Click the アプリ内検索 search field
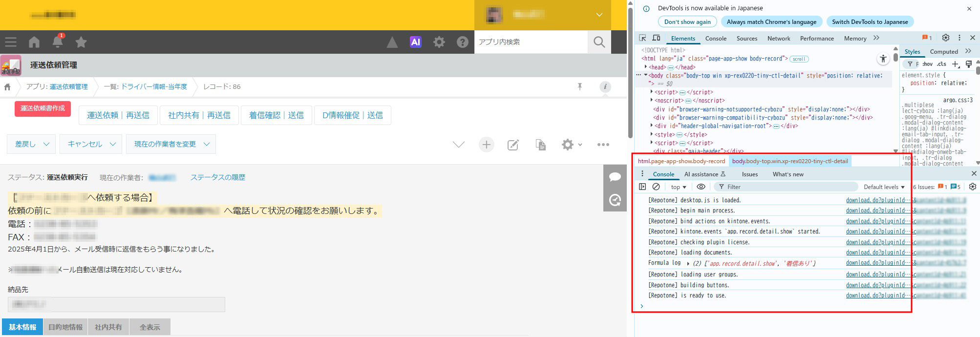The height and width of the screenshot is (337, 980). (530, 42)
